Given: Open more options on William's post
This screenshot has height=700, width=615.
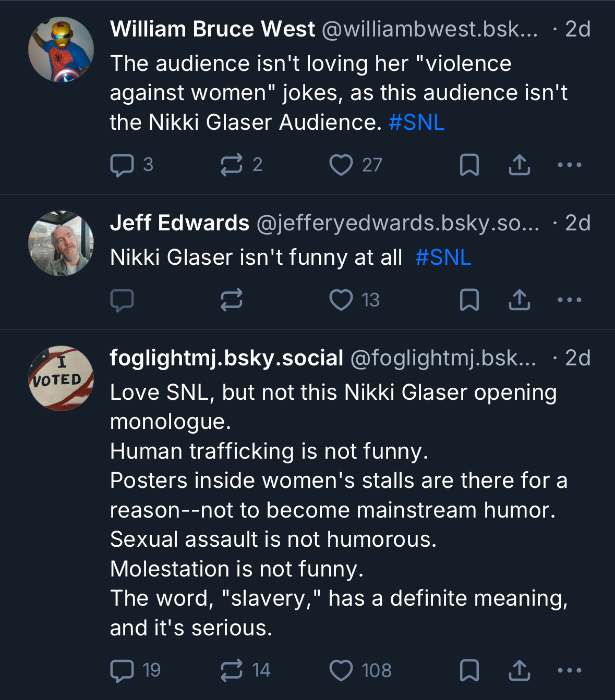Looking at the screenshot, I should pyautogui.click(x=569, y=165).
